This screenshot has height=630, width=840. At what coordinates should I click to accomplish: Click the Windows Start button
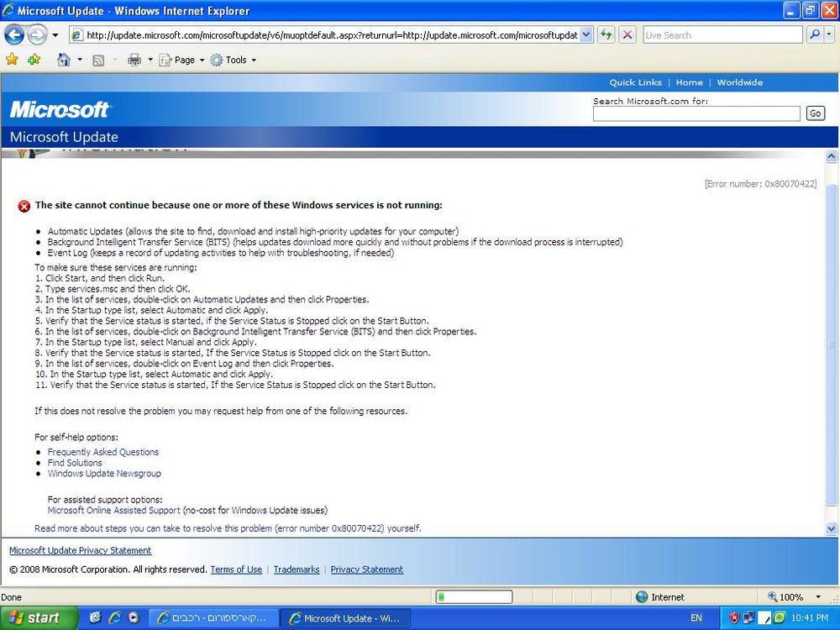[x=38, y=617]
